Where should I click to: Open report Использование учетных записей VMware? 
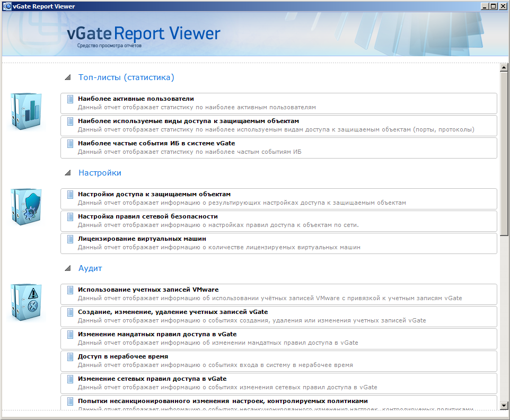pos(279,294)
